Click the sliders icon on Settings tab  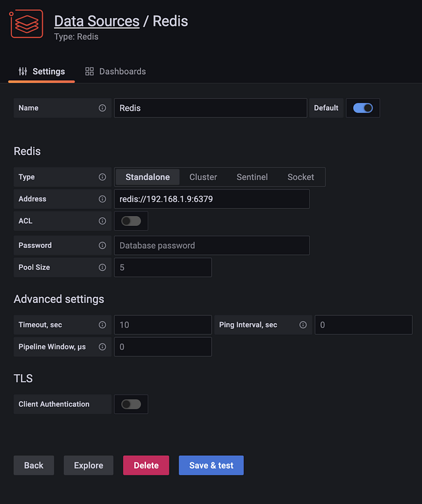click(23, 72)
